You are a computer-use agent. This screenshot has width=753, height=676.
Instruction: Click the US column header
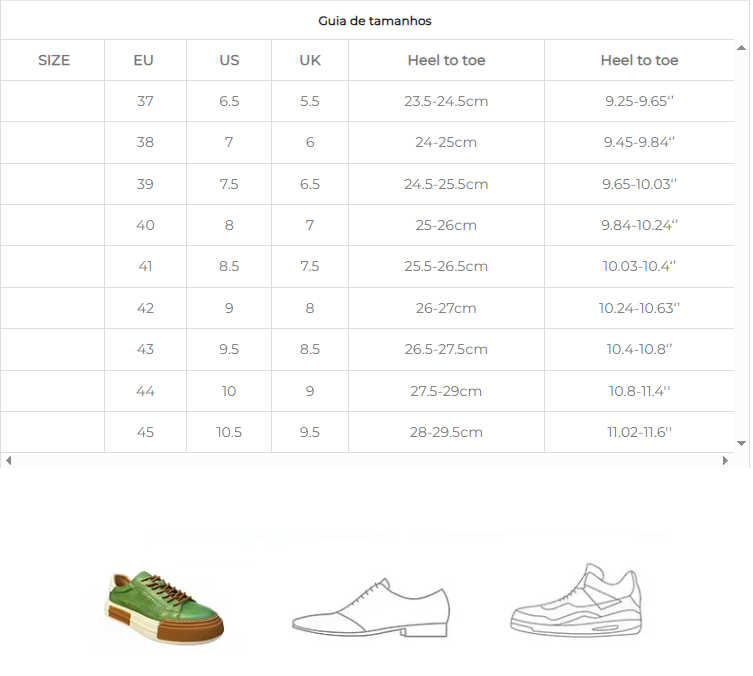click(x=229, y=60)
